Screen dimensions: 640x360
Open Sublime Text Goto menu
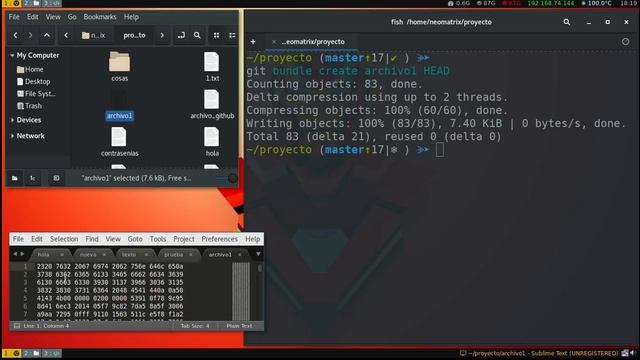(x=135, y=239)
